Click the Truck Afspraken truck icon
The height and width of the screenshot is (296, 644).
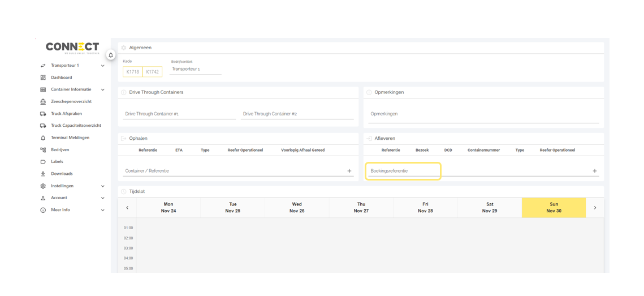tap(43, 114)
